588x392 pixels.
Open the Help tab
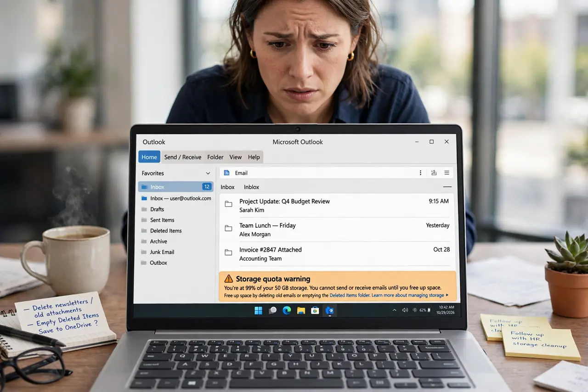point(254,157)
